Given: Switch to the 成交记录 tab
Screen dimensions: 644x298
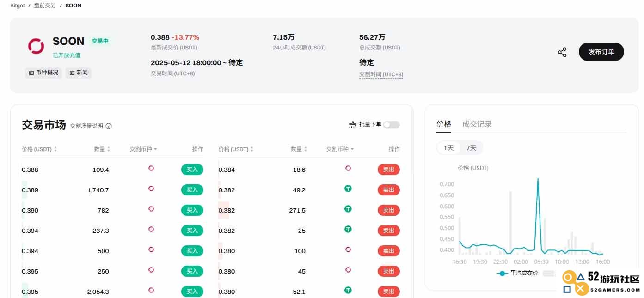Looking at the screenshot, I should click(477, 124).
